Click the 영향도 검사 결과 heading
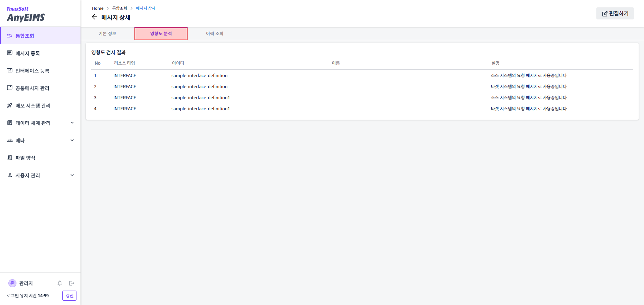This screenshot has height=305, width=644. (108, 52)
